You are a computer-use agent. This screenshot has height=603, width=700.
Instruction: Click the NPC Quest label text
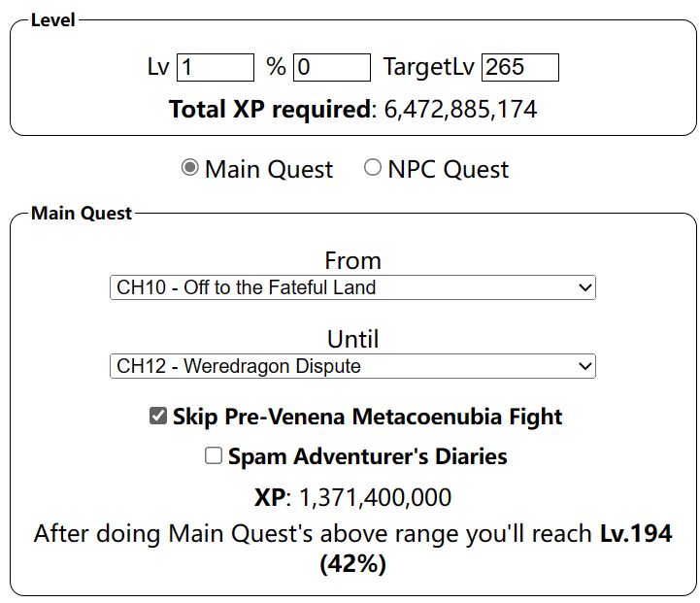(448, 170)
